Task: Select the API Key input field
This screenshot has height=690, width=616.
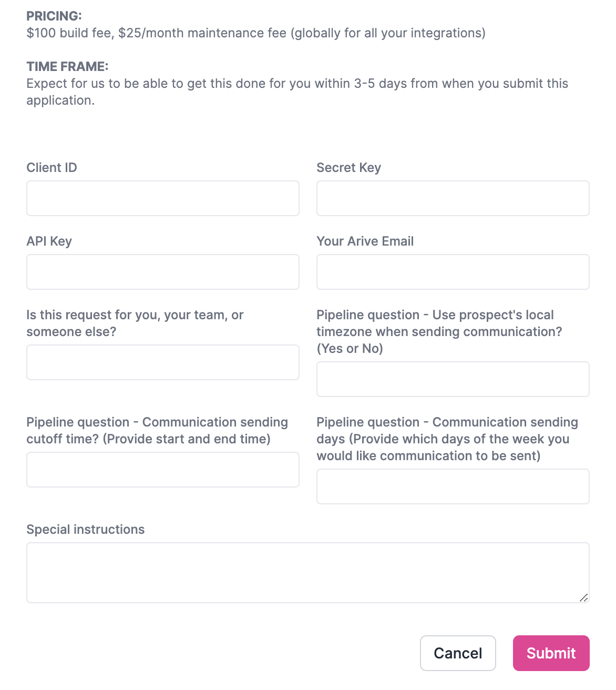Action: tap(163, 272)
